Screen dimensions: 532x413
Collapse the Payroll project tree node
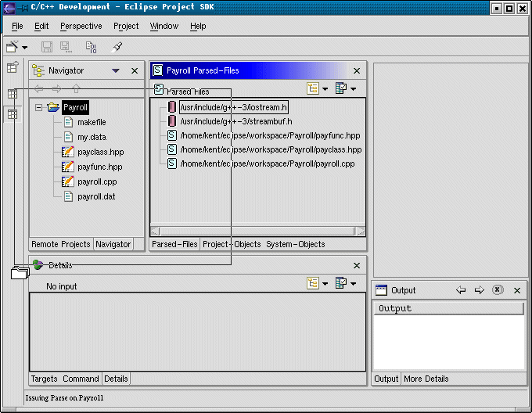tap(38, 107)
